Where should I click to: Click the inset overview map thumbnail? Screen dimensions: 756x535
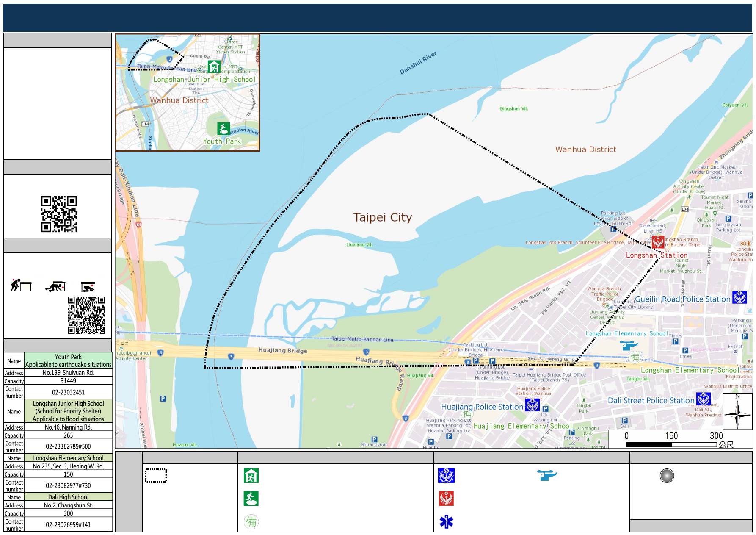[187, 92]
